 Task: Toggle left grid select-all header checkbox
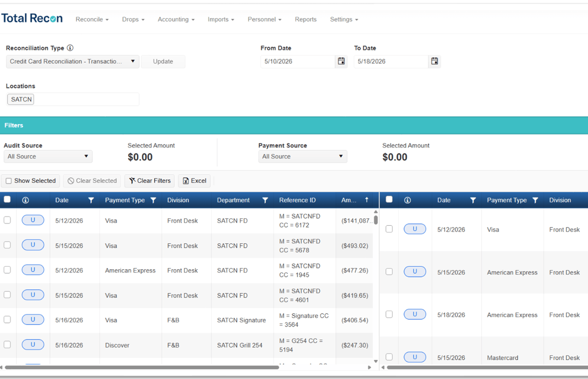pos(7,199)
